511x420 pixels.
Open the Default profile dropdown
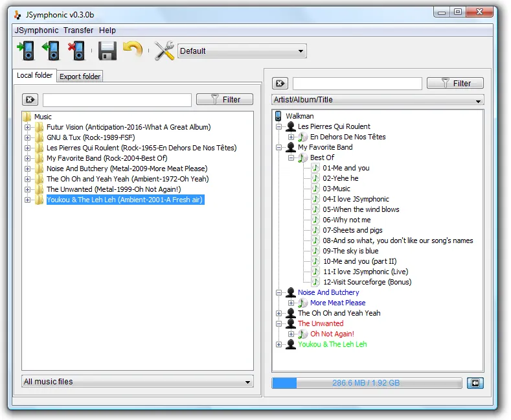(242, 51)
